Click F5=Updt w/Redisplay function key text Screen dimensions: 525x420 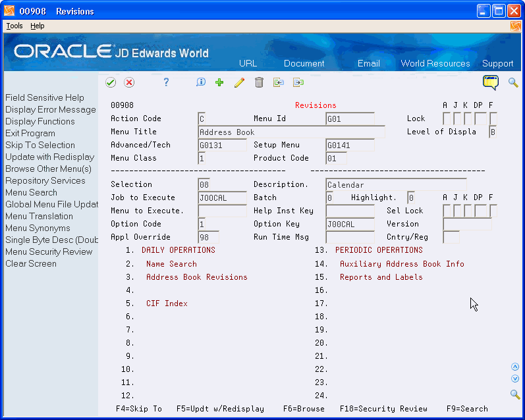220,409
